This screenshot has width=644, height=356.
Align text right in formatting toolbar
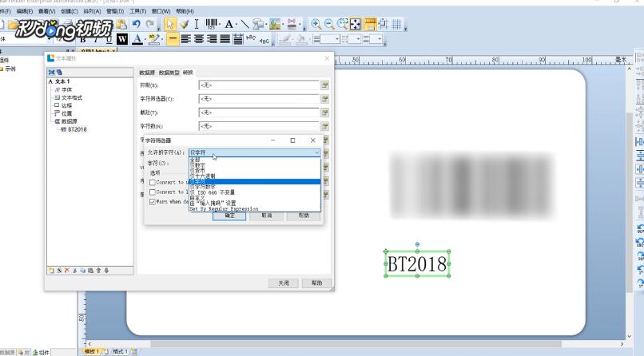[x=212, y=39]
